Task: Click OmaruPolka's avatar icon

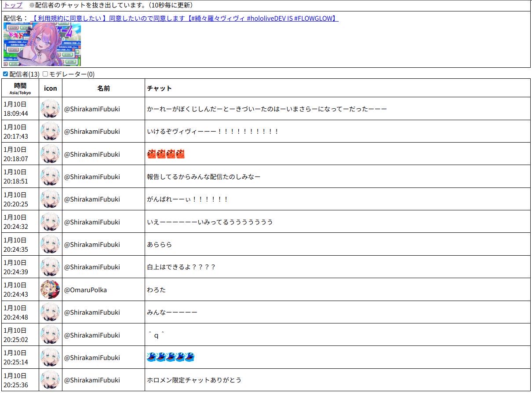Action: [x=50, y=290]
